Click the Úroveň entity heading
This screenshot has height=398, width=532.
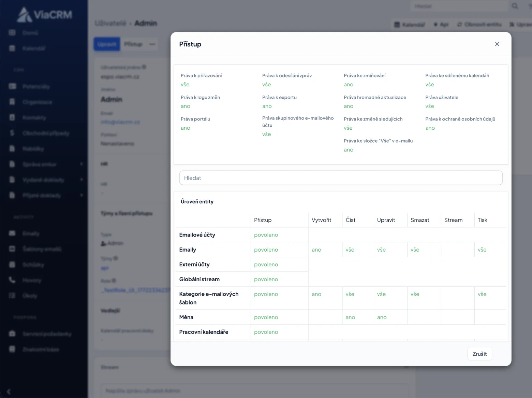tap(197, 201)
